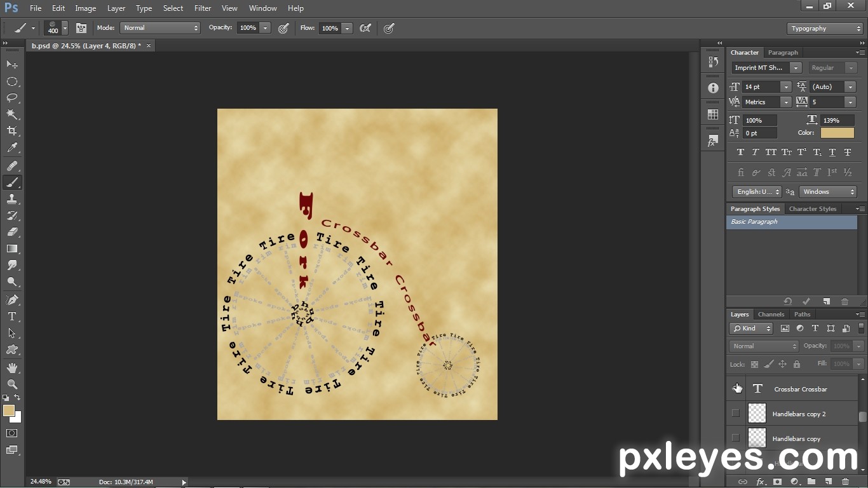Open the File menu
Image resolution: width=868 pixels, height=488 pixels.
tap(36, 8)
